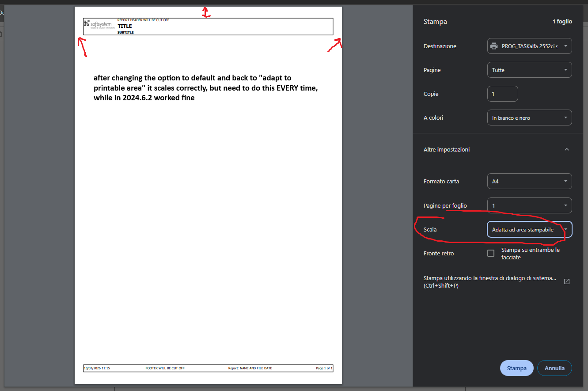
Task: Enable the Fronte retro double-sided checkbox
Action: tap(491, 253)
